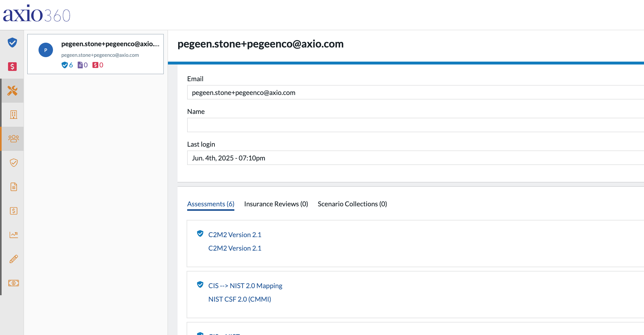
Task: Open the building organization icon in sidebar
Action: click(13, 115)
